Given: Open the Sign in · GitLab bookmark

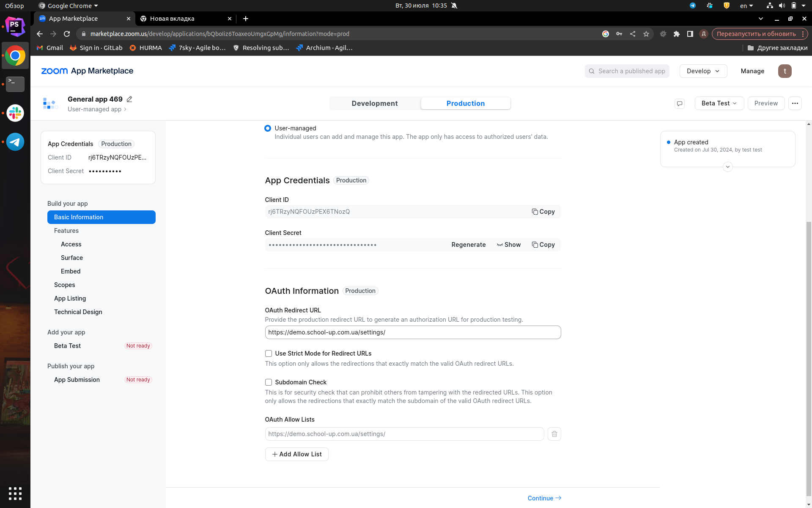Looking at the screenshot, I should click(x=96, y=48).
